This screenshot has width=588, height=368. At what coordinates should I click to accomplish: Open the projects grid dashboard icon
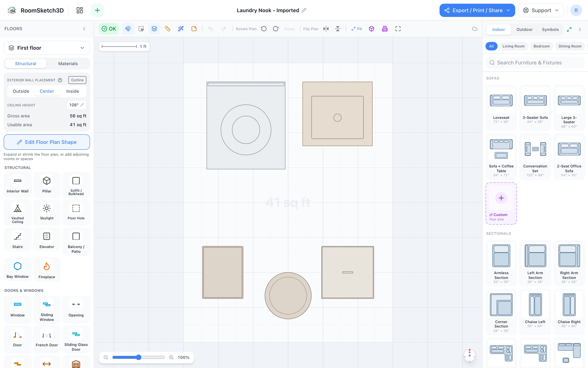79,10
